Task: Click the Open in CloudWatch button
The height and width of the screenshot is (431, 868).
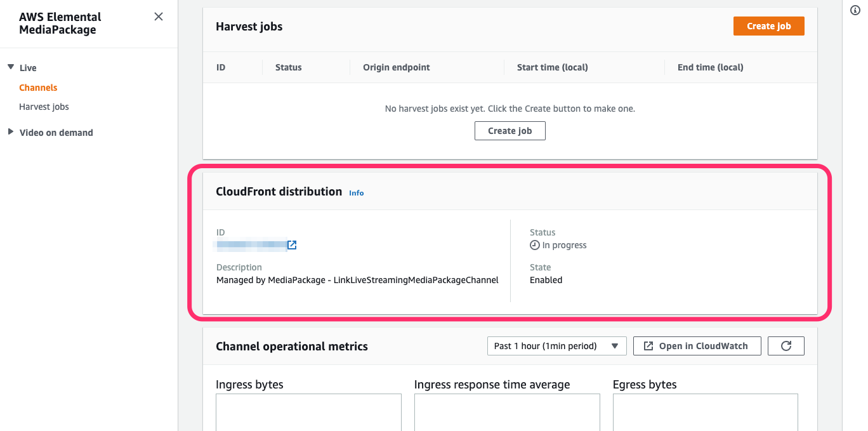Action: click(697, 346)
